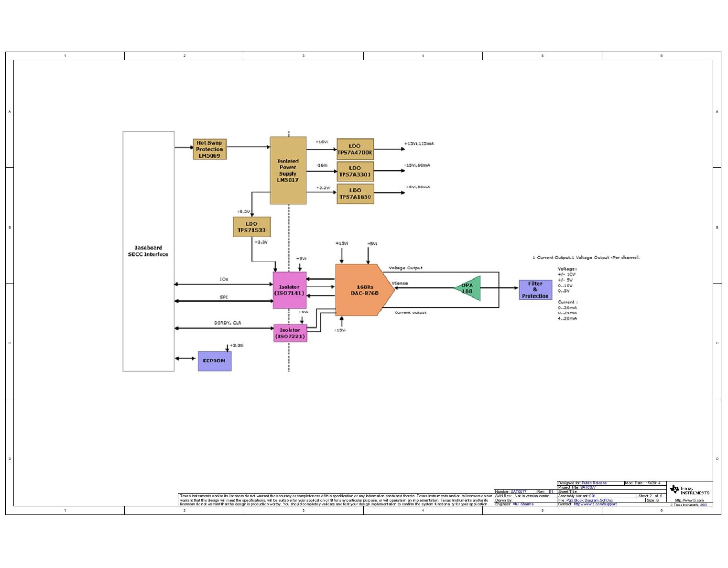
Task: Click the 'Voltage Output' label
Action: coord(405,268)
